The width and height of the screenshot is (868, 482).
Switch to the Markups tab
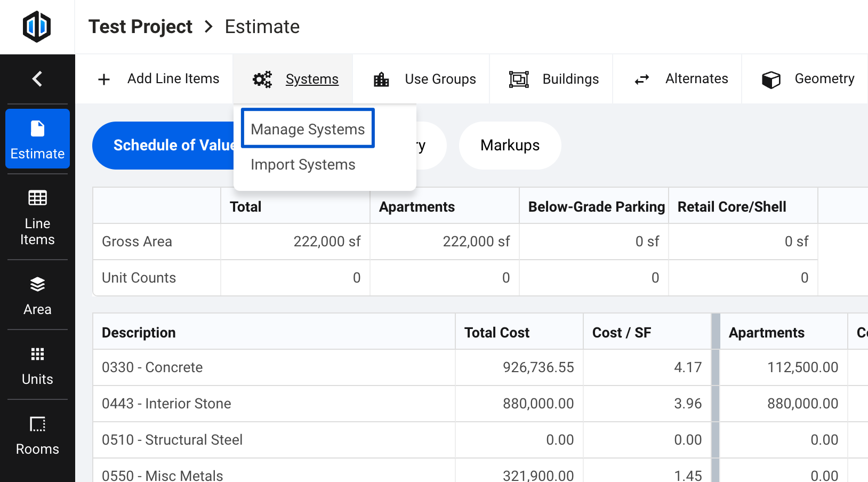[510, 145]
